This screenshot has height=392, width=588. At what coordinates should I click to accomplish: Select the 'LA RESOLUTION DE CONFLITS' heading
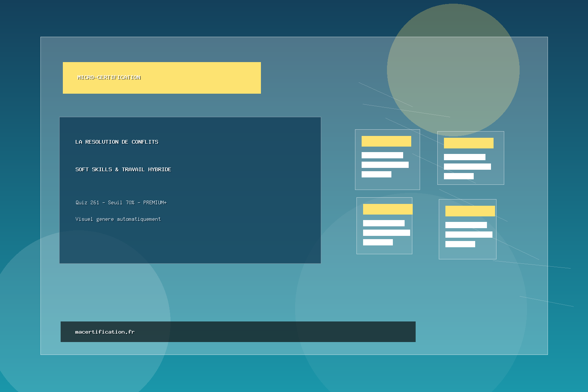(x=116, y=142)
